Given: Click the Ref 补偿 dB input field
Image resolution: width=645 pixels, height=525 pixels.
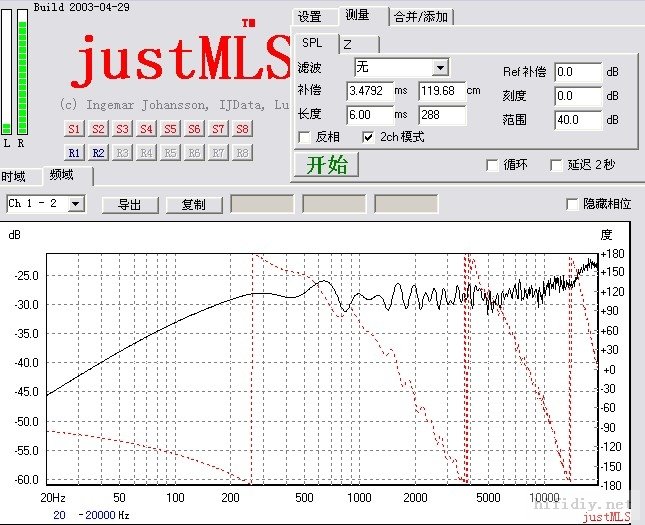Looking at the screenshot, I should click(578, 72).
